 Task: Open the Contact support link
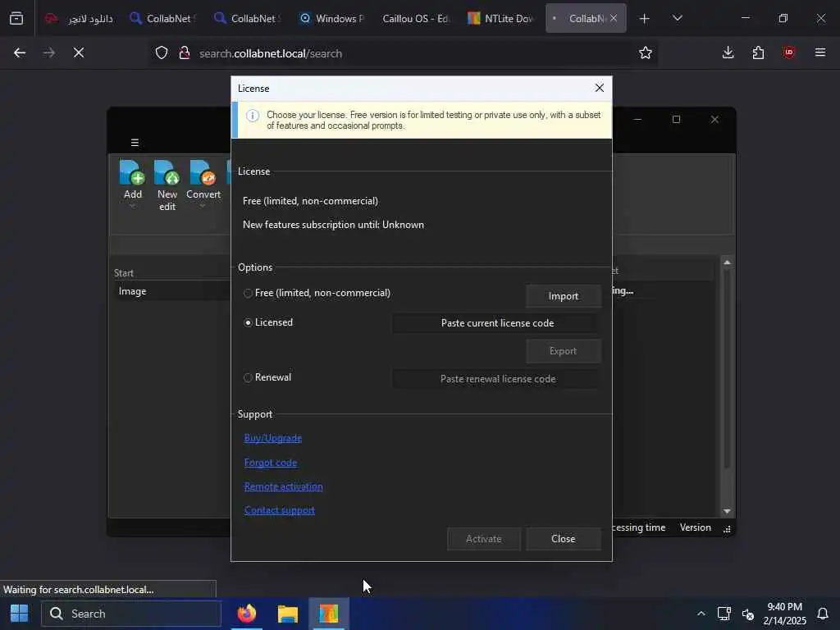coord(280,510)
